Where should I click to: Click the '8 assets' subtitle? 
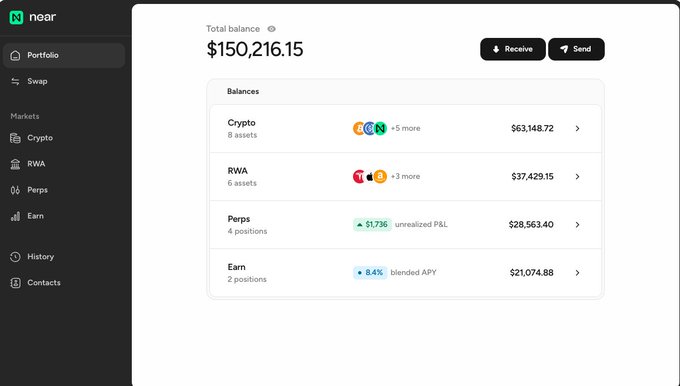tap(242, 135)
